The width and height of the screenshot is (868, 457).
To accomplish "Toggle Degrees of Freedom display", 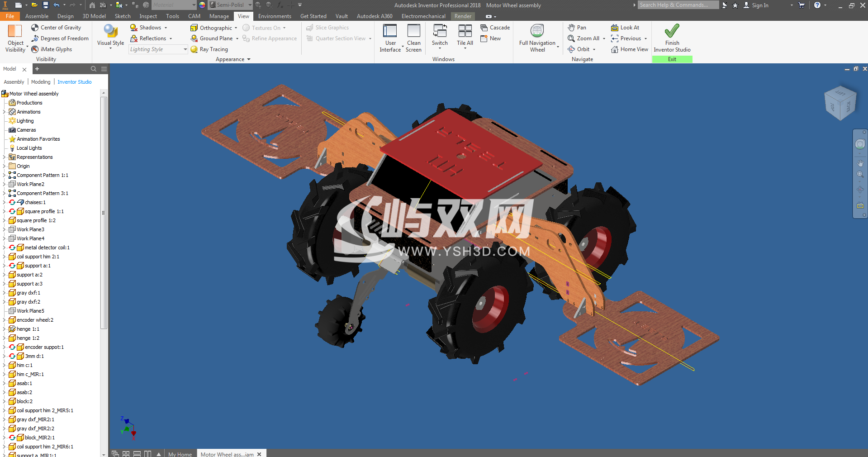I will [x=60, y=38].
